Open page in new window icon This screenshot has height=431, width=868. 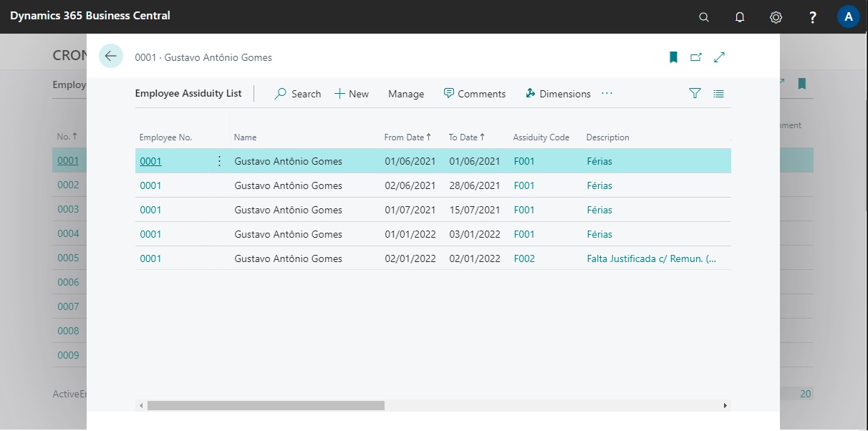[696, 57]
